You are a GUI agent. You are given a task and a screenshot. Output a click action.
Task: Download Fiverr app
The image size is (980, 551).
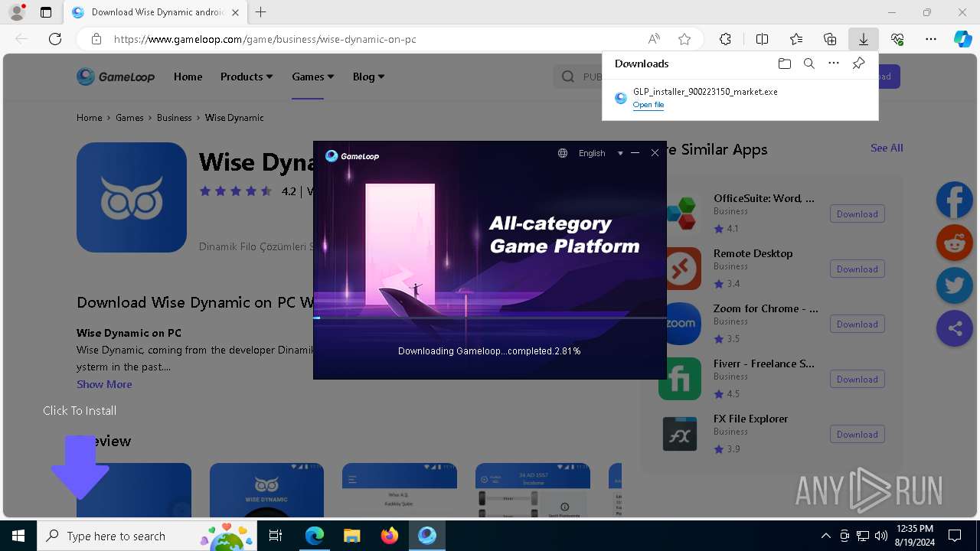[857, 380]
